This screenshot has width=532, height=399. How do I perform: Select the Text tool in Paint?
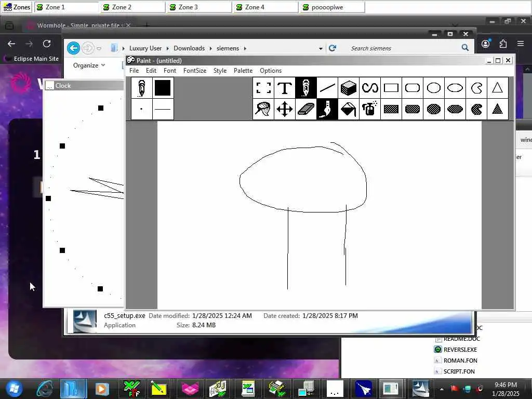click(285, 88)
